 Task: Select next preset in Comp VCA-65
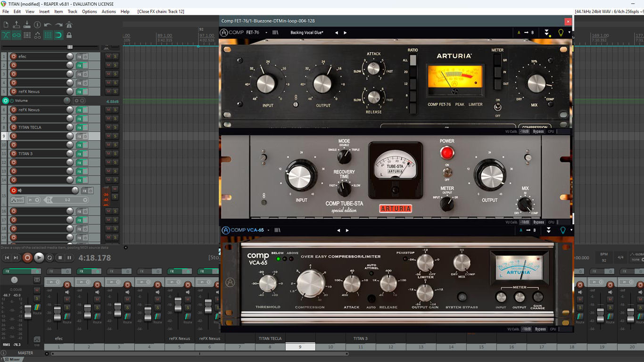tap(347, 230)
